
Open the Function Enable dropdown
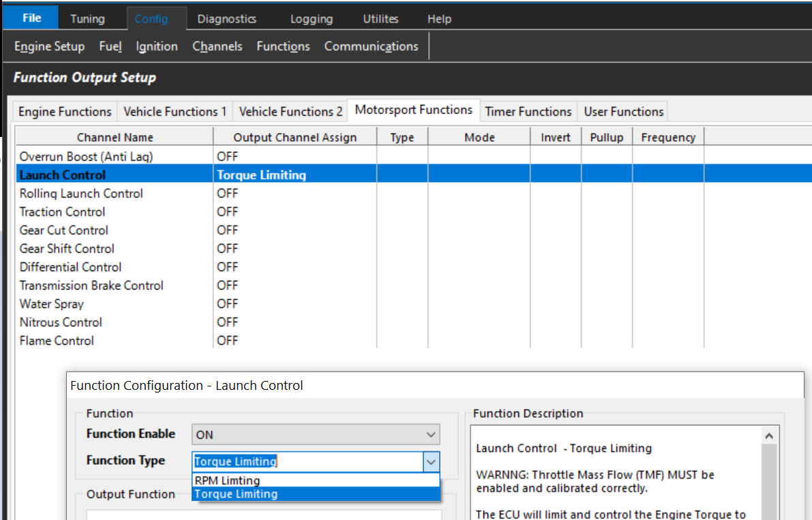click(316, 435)
